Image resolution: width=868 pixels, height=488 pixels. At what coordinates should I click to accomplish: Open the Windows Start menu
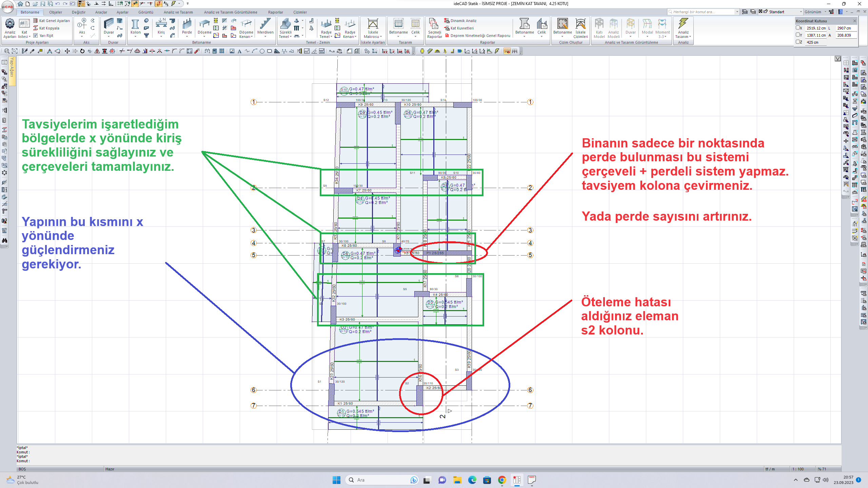click(336, 480)
